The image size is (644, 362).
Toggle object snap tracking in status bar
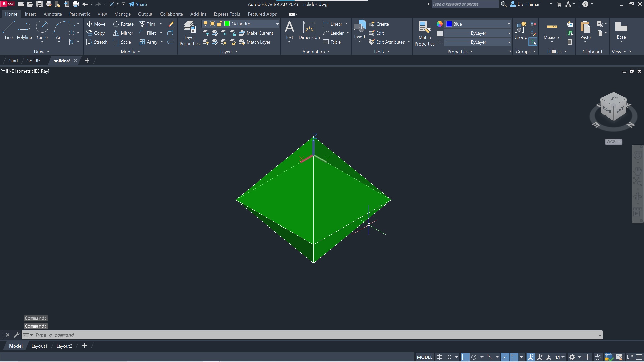pyautogui.click(x=505, y=357)
